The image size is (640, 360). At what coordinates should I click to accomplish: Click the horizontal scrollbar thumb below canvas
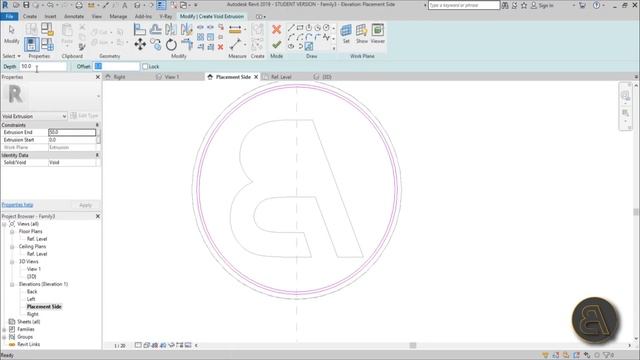click(x=413, y=346)
